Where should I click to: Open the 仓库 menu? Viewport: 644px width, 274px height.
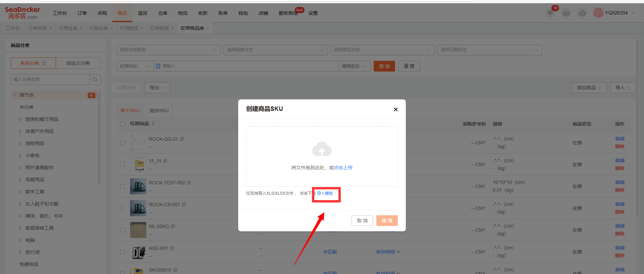(163, 13)
